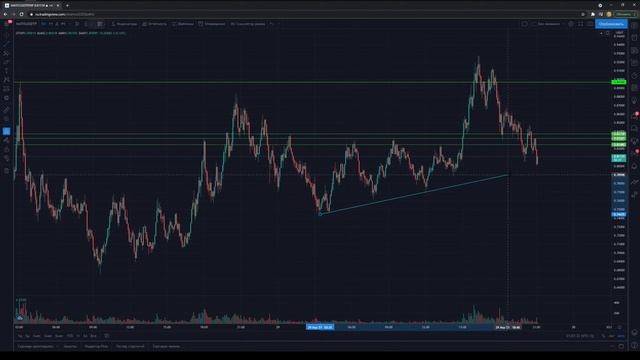Toggle auto scale on price axis
640x360 pixels.
(x=621, y=336)
